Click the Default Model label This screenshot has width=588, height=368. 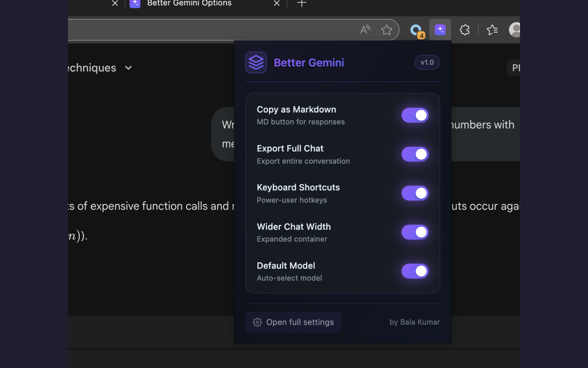tap(286, 266)
